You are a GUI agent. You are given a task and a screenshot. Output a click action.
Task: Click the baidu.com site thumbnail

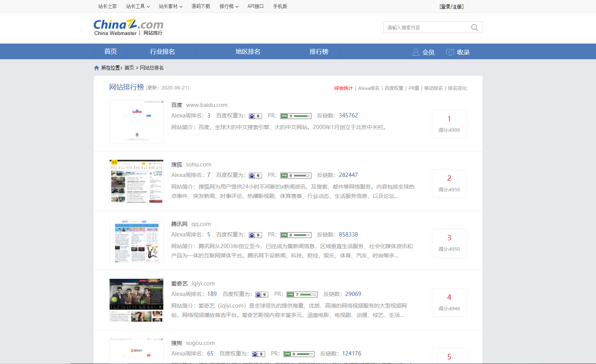[x=136, y=122]
